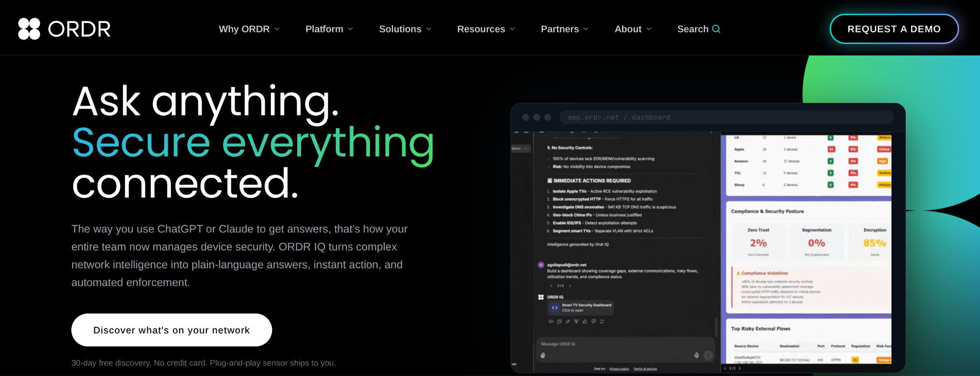Screen dimensions: 980x376
Task: Click the Top Risky External Flows heading
Action: (760, 329)
